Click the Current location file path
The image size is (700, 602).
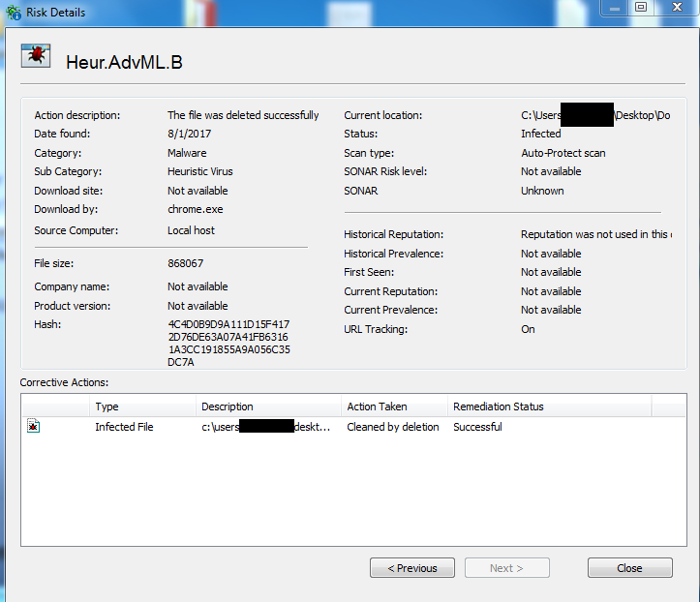point(594,115)
